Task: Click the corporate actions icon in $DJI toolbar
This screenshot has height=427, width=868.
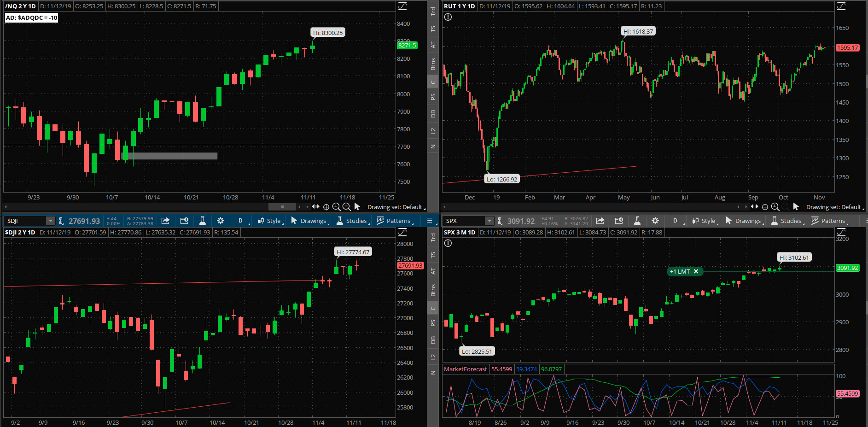Action: point(184,221)
